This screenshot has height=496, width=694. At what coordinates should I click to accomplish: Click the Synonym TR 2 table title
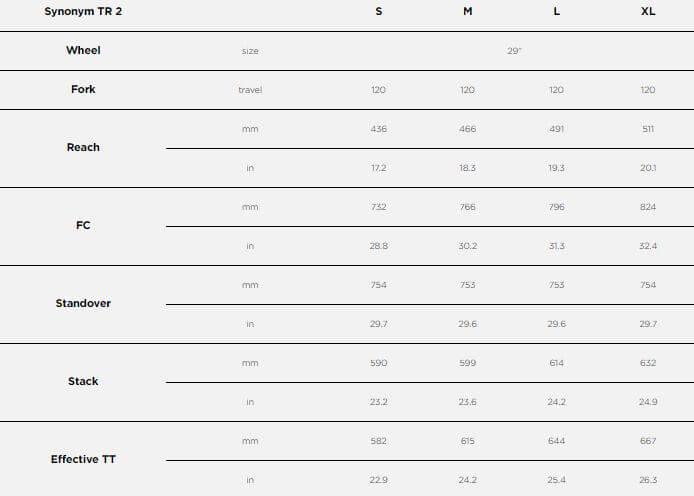pos(83,12)
